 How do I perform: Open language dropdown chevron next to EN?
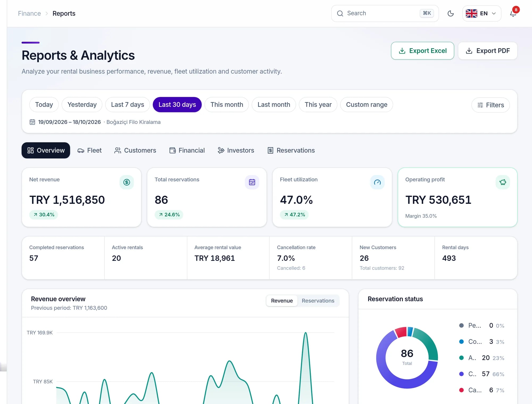pyautogui.click(x=494, y=13)
